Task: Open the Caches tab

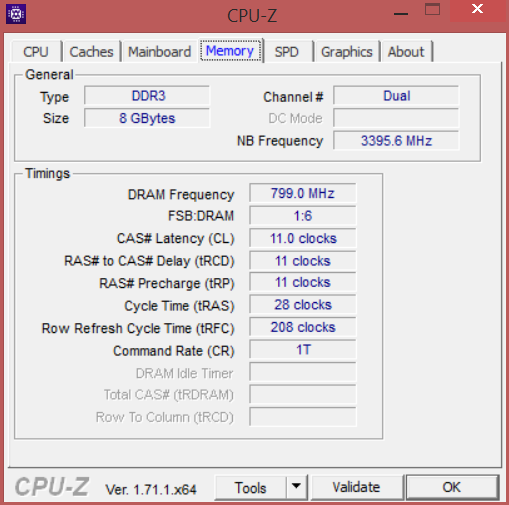Action: (92, 52)
